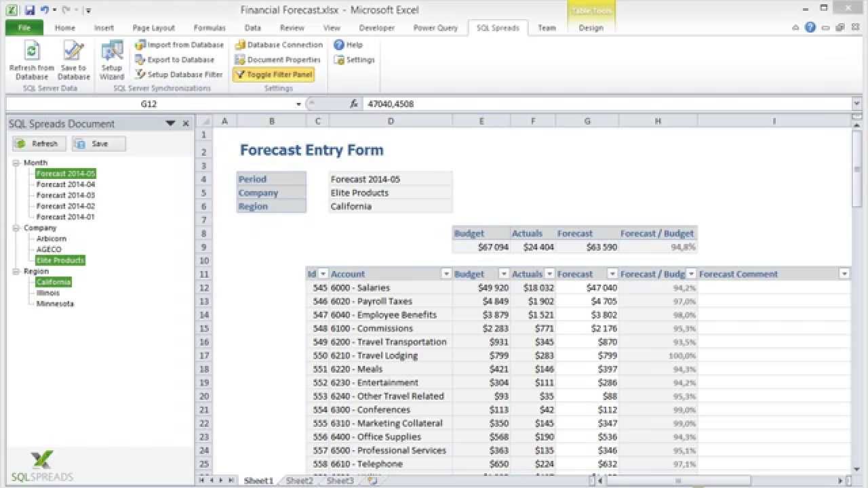Select Minnesota region
Viewport: 868px width, 488px height.
point(55,304)
